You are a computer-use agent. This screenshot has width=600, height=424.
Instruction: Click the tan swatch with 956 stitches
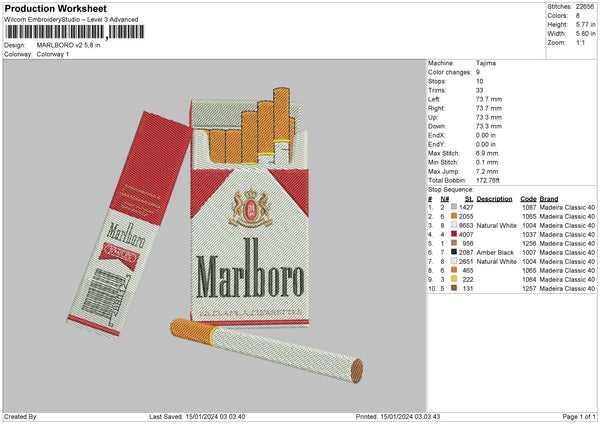point(453,243)
